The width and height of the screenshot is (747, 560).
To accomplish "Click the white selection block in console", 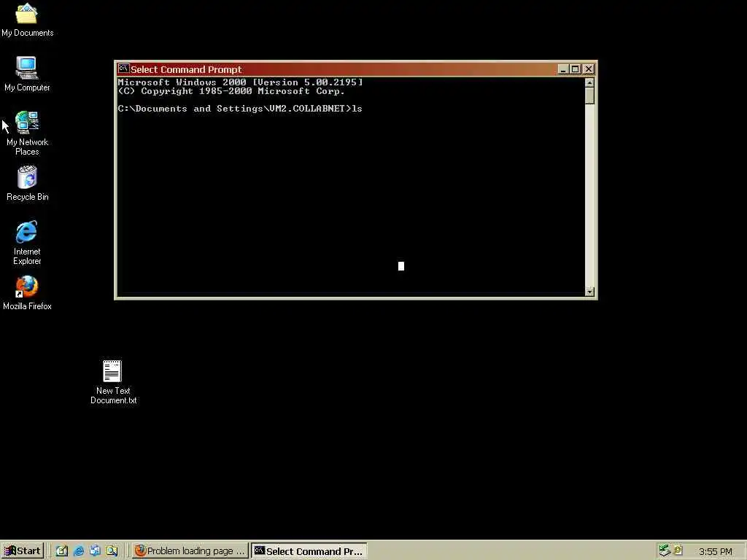I will pyautogui.click(x=401, y=265).
